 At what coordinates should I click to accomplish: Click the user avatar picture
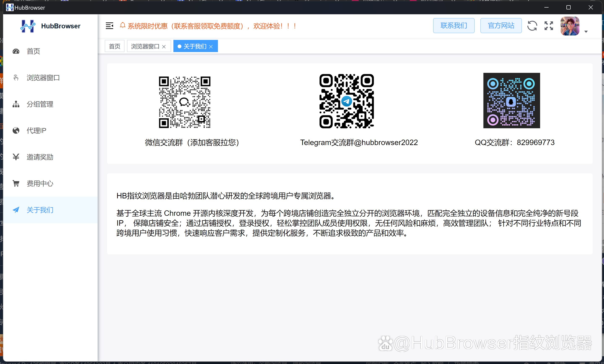click(x=570, y=26)
